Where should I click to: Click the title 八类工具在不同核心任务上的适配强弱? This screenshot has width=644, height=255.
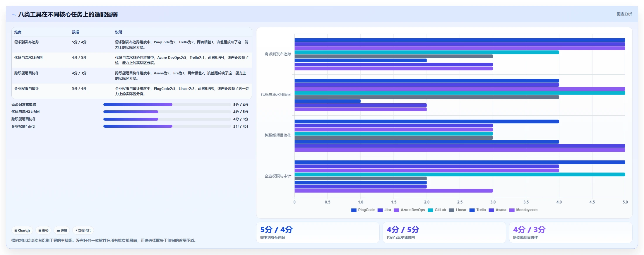tap(68, 14)
